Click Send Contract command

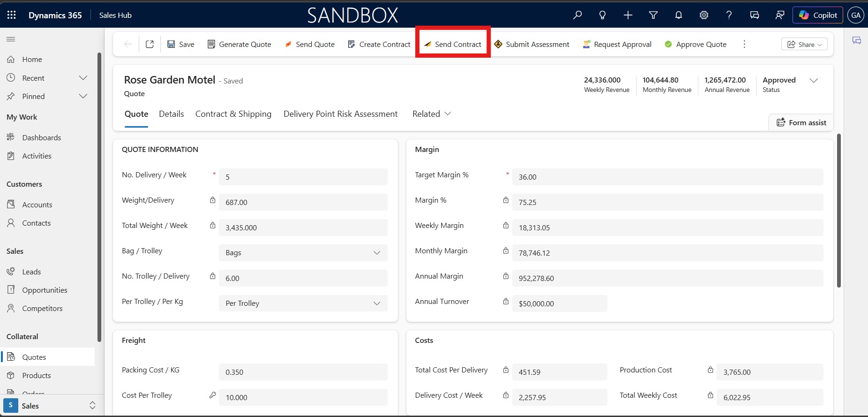coord(453,44)
